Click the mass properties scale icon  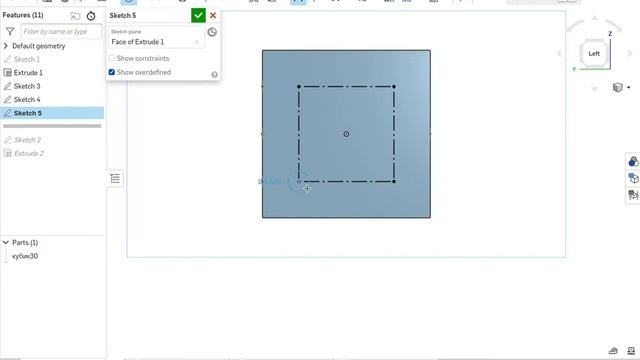[631, 351]
